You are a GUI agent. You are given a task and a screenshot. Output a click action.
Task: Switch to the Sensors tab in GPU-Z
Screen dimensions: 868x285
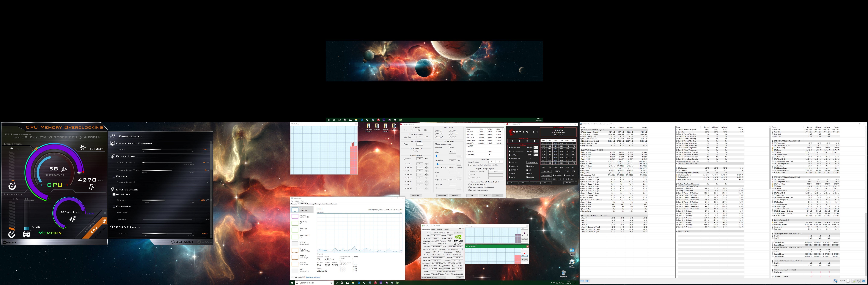click(x=433, y=229)
